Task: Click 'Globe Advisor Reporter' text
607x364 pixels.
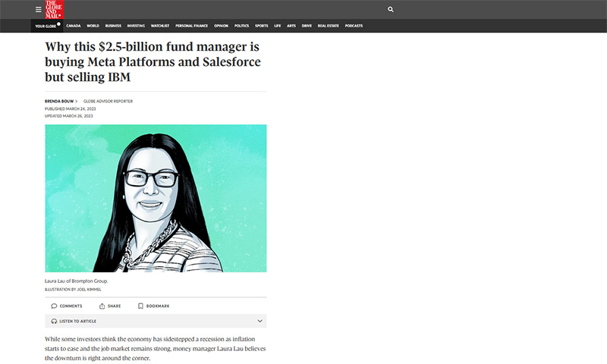Action: click(108, 102)
